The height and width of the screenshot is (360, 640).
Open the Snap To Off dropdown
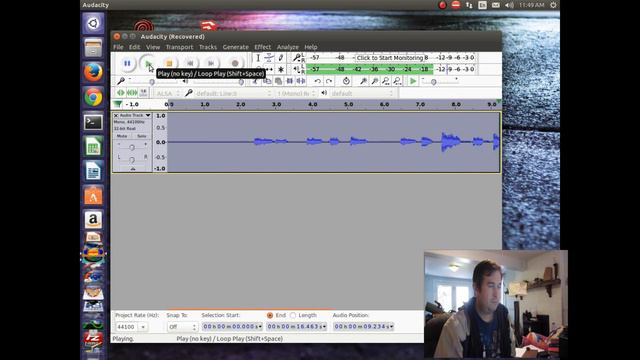182,327
